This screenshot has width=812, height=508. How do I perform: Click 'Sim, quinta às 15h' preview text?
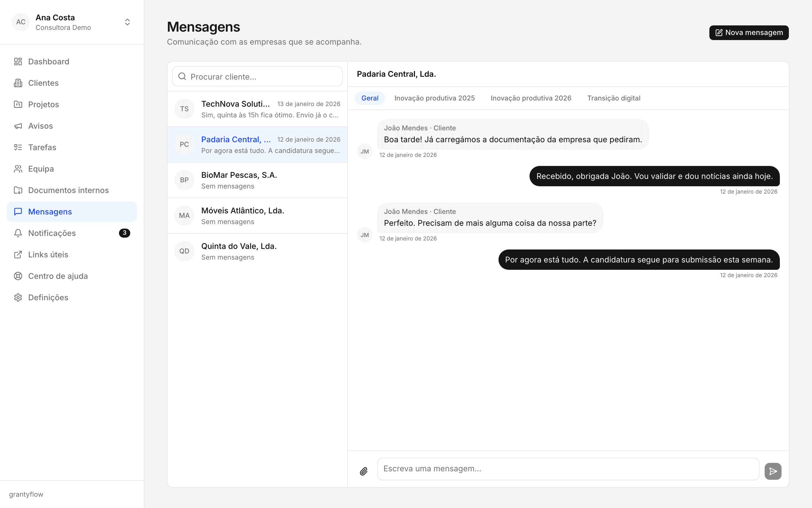tap(270, 115)
